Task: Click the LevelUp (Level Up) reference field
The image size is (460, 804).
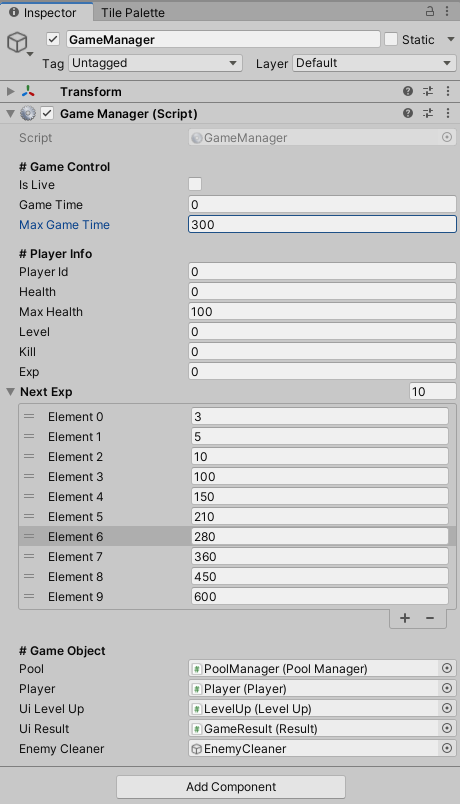Action: pos(315,708)
